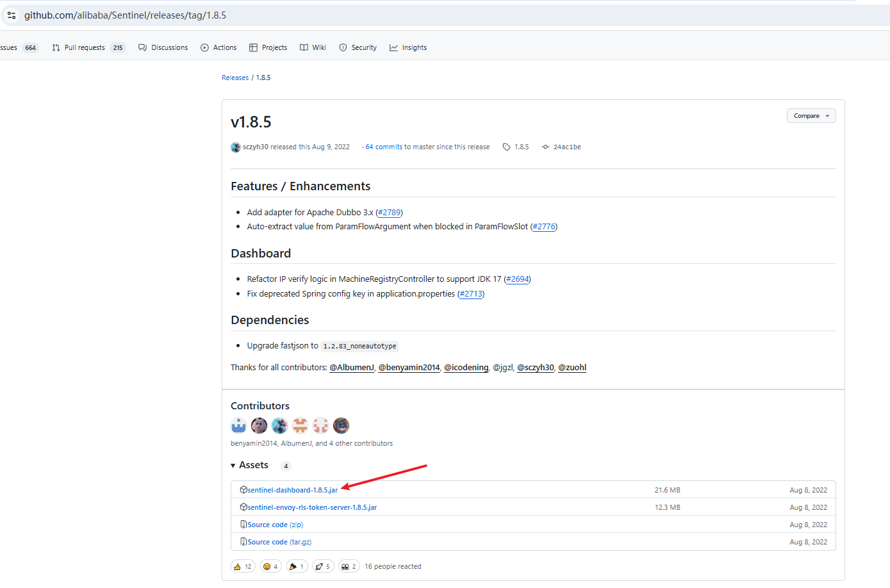Open @zuohl contributor mention
The image size is (890, 588).
[x=572, y=367]
